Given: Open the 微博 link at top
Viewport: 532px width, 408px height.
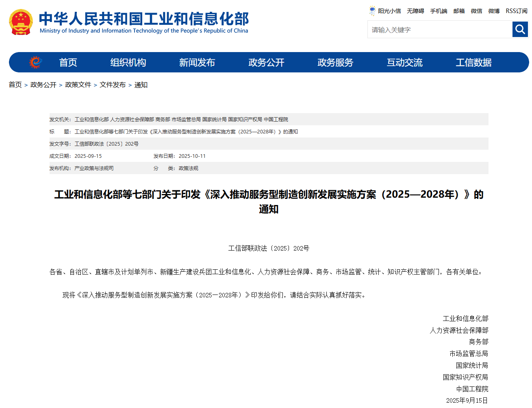Looking at the screenshot, I should (494, 11).
